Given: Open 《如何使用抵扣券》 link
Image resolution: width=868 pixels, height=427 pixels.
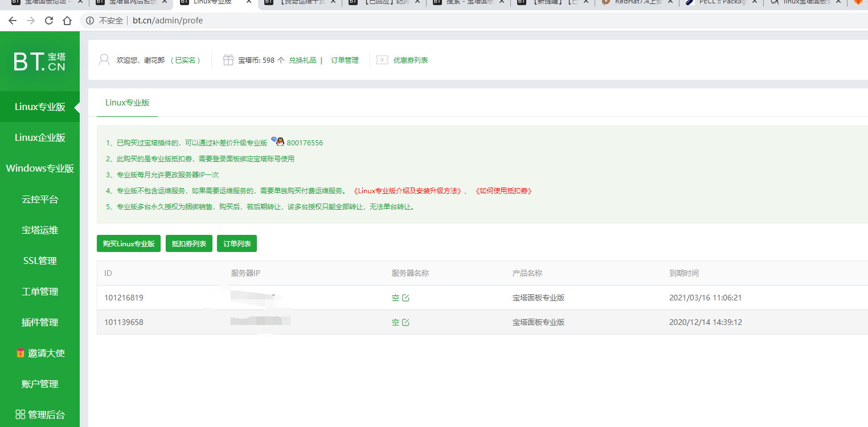Looking at the screenshot, I should pyautogui.click(x=503, y=191).
